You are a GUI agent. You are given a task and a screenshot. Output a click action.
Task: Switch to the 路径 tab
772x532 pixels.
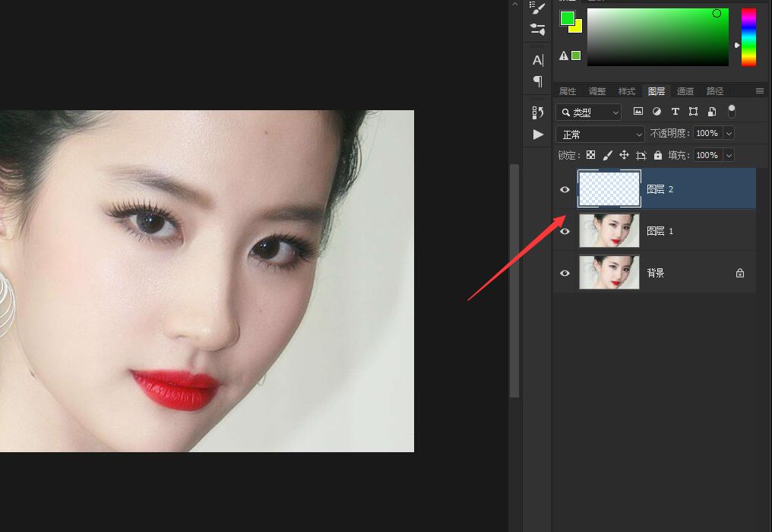[x=717, y=91]
